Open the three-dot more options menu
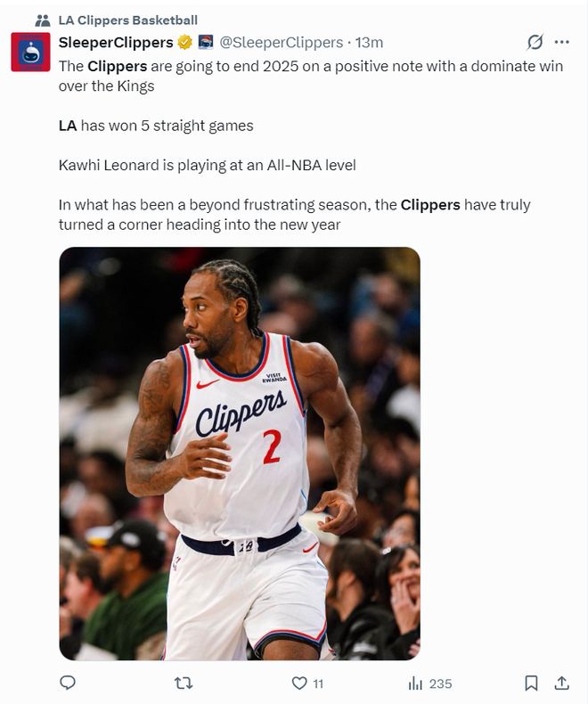 [562, 42]
